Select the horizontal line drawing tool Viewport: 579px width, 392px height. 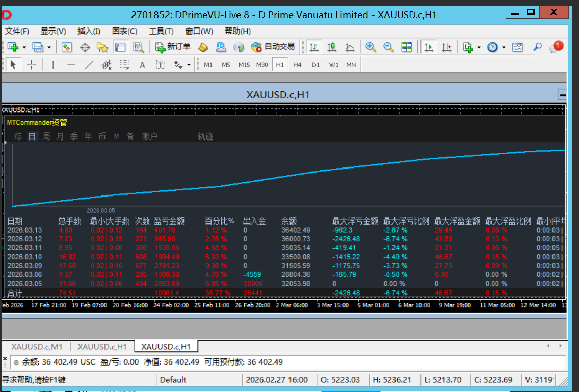[71, 65]
